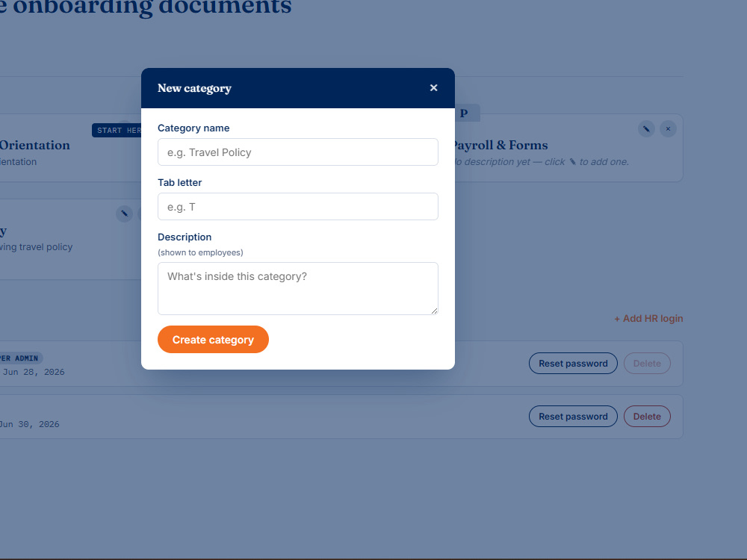Edit the Payroll & Forms card with its pencil icon

click(x=646, y=128)
